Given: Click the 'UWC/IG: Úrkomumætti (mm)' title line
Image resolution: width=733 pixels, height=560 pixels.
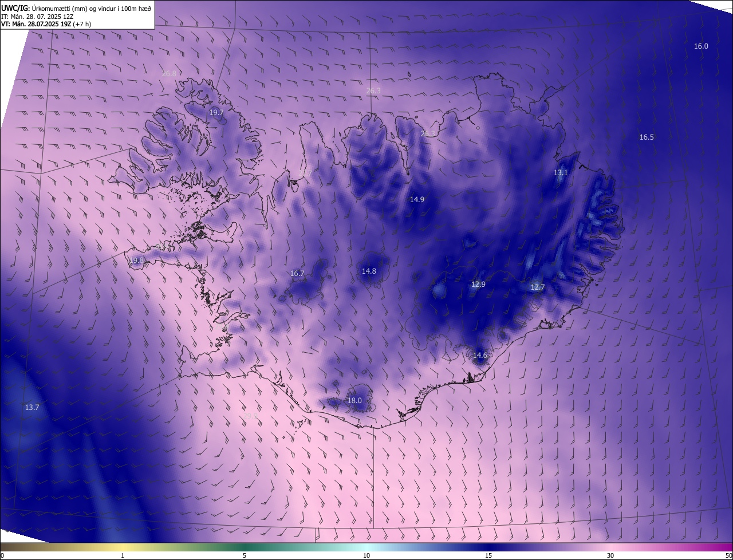Looking at the screenshot, I should click(x=76, y=7).
